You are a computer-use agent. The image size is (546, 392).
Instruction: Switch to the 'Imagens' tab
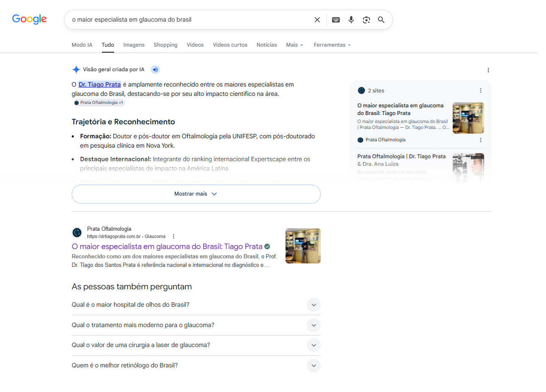pos(134,45)
